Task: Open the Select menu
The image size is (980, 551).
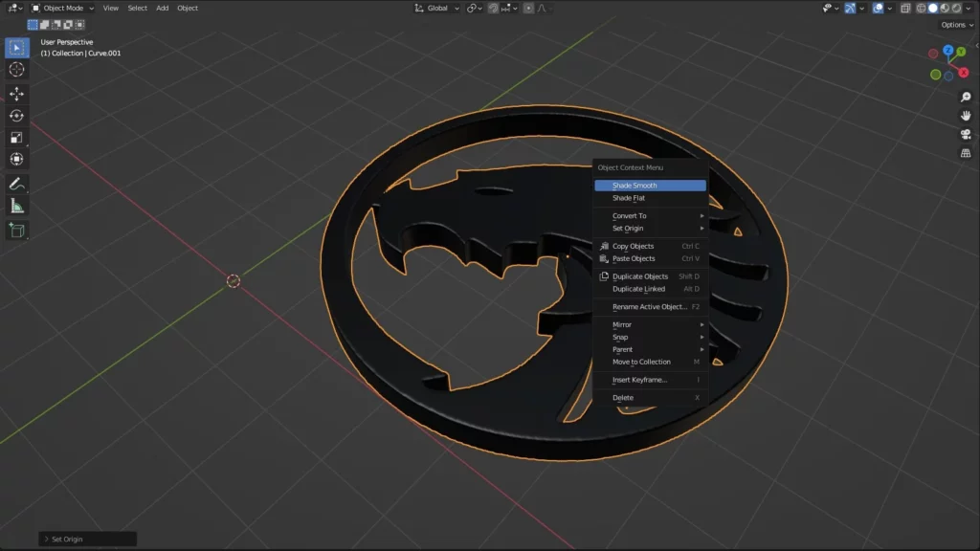Action: pos(138,8)
